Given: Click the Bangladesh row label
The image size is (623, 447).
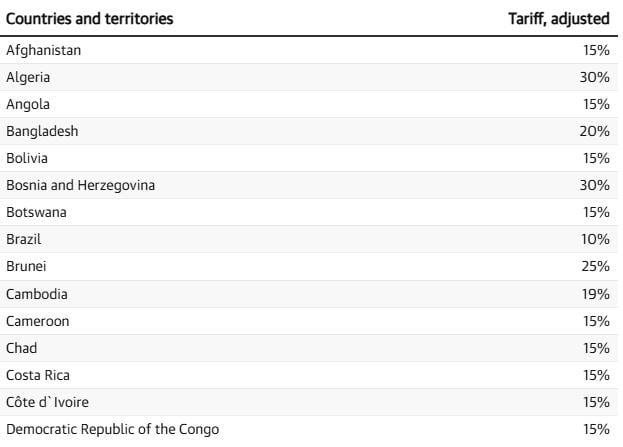Looking at the screenshot, I should (42, 131).
